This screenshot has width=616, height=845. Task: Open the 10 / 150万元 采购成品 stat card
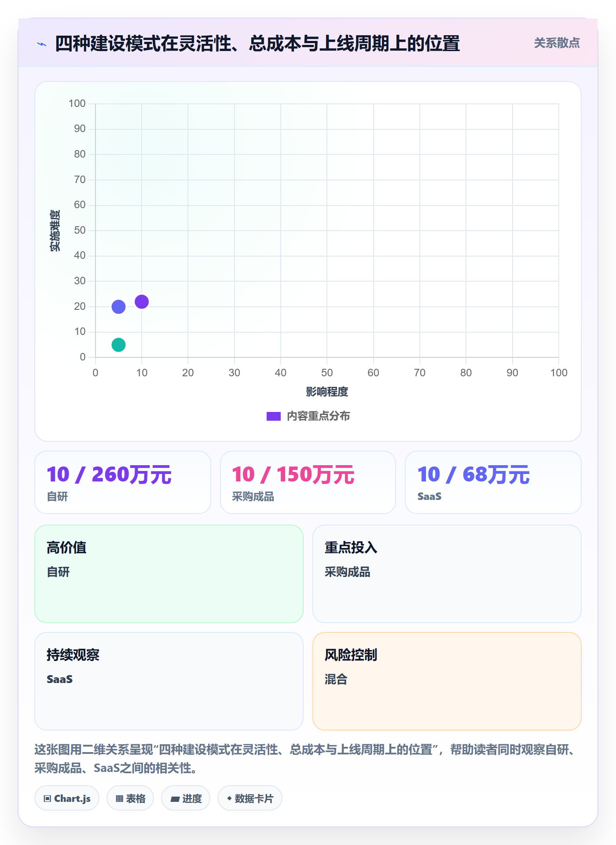[x=308, y=482]
